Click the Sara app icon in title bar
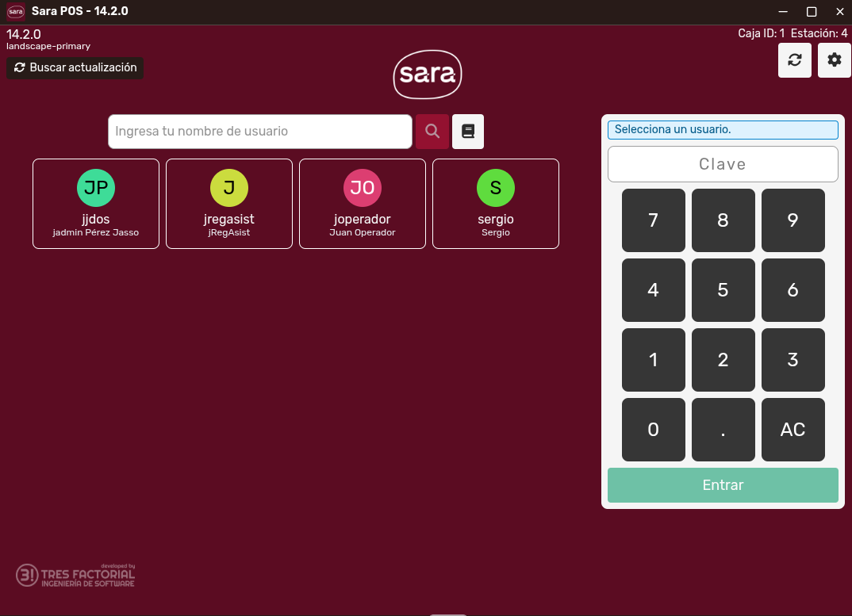The width and height of the screenshot is (852, 616). pos(16,11)
